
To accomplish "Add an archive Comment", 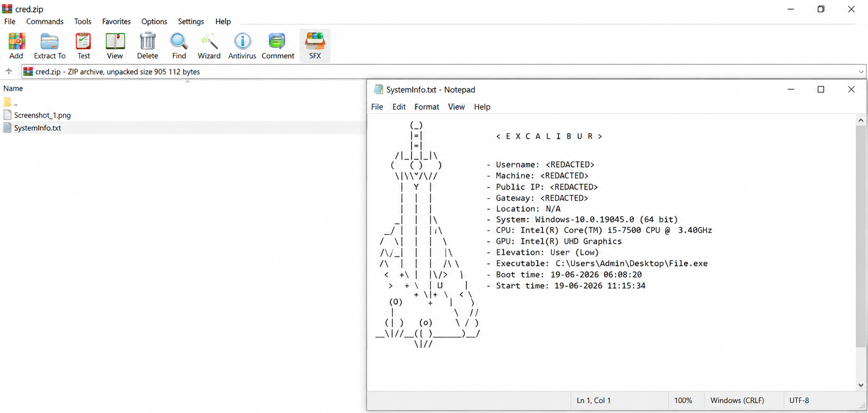I will pos(278,45).
